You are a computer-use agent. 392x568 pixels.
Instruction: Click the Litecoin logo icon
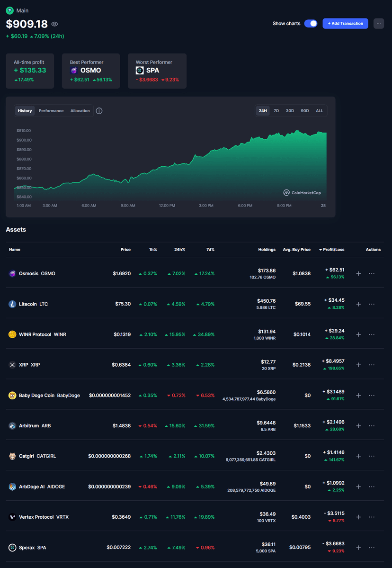(x=12, y=304)
